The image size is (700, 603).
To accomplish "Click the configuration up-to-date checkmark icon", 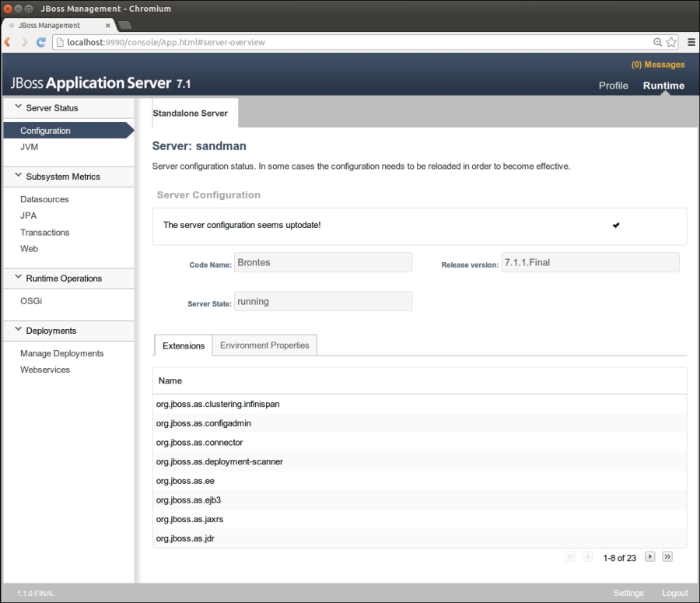I will pyautogui.click(x=616, y=225).
